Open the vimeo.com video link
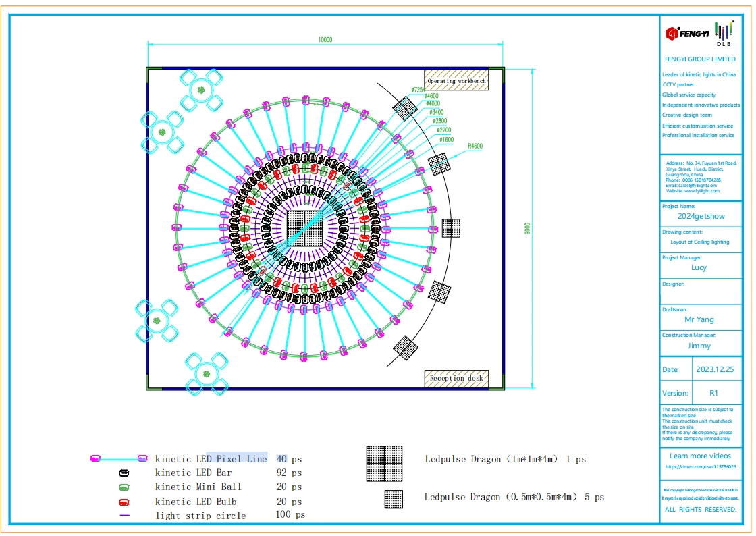 click(700, 466)
